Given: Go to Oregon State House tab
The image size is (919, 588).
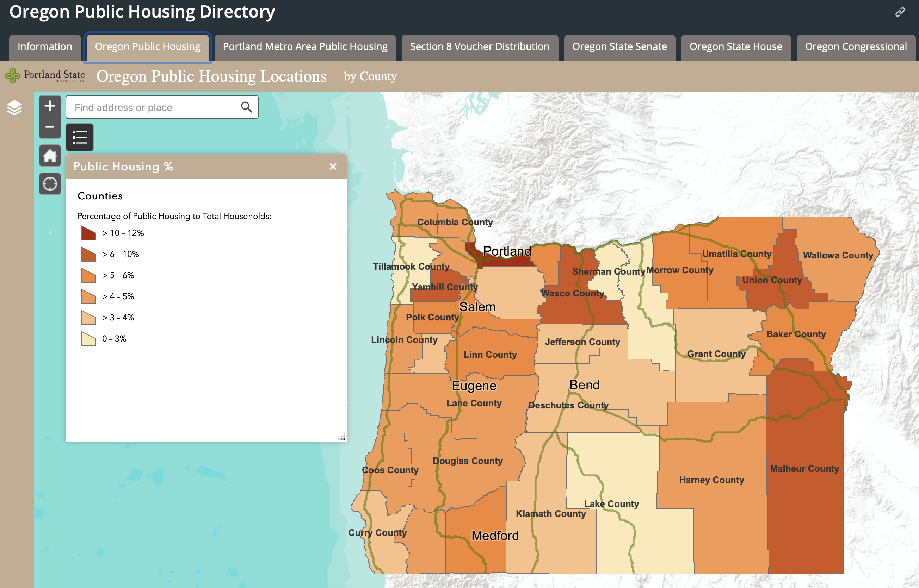Looking at the screenshot, I should 735,46.
